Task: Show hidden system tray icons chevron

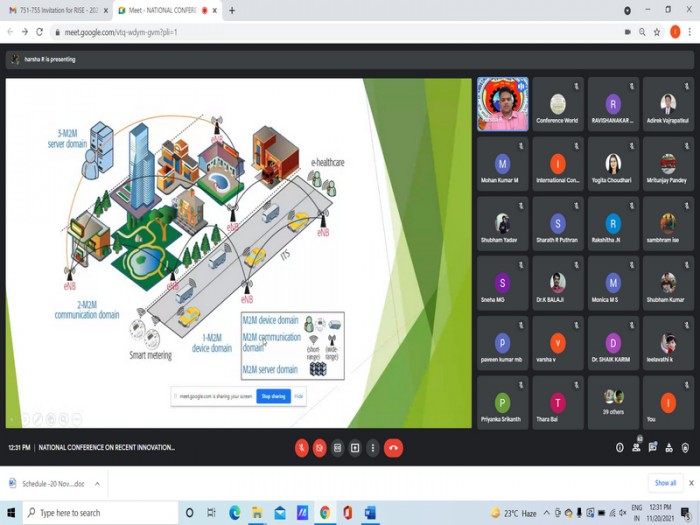Action: pos(546,513)
